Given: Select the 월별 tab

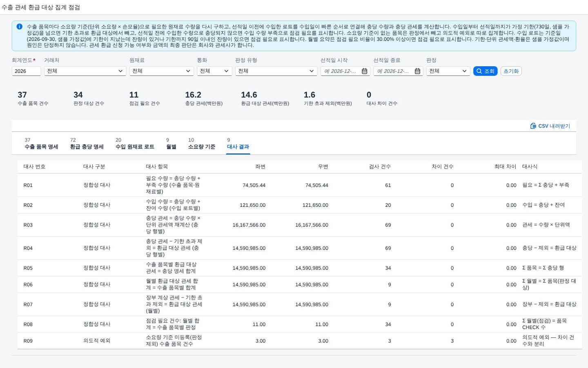Looking at the screenshot, I should click(171, 144).
